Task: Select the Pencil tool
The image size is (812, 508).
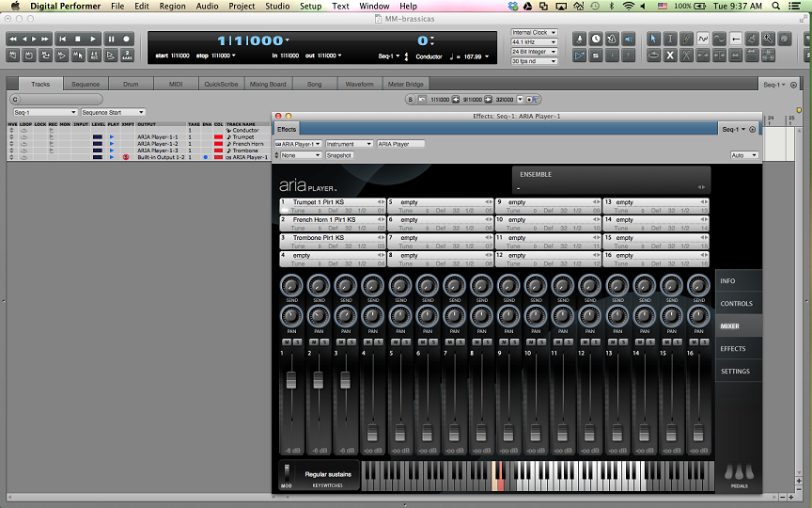Action: 686,39
